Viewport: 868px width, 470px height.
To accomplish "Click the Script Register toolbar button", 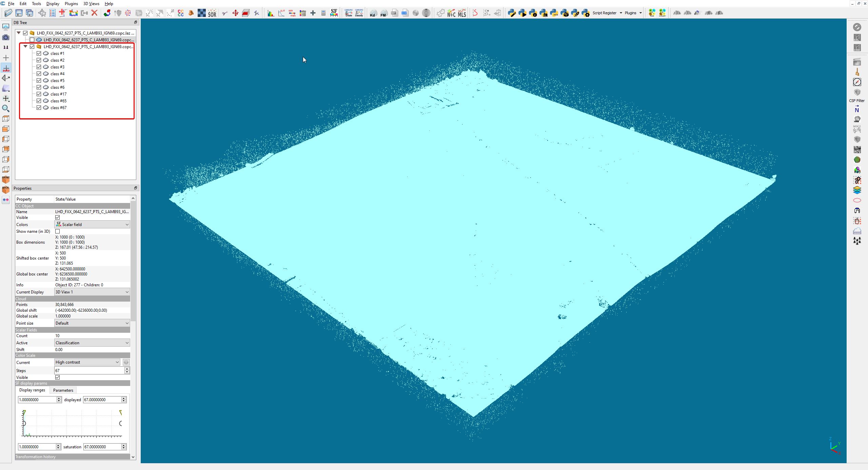I will point(604,13).
